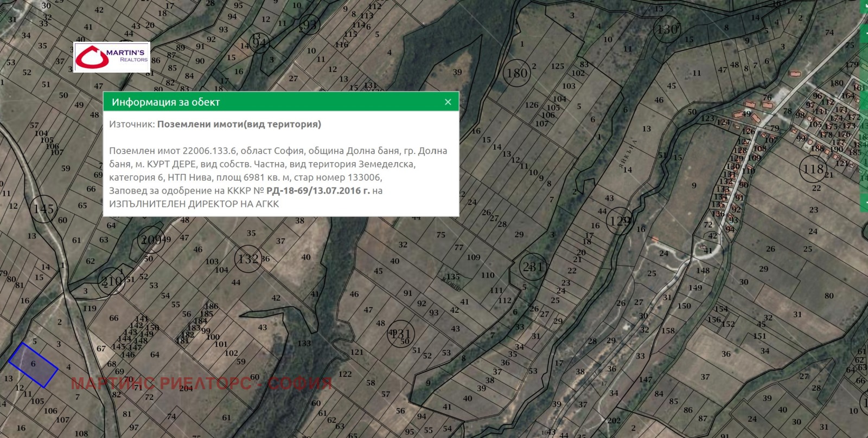Select parcel 204 on the map
The image size is (868, 438).
186,388
